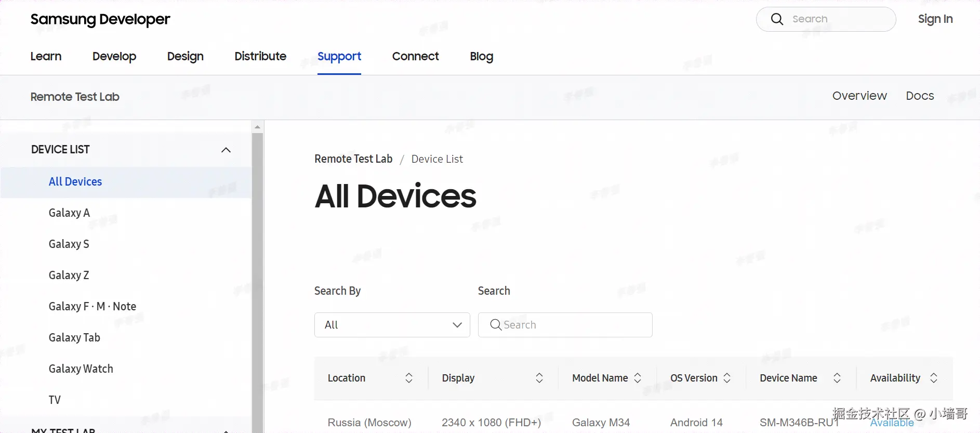The width and height of the screenshot is (980, 433).
Task: Open the Learn menu
Action: [x=46, y=56]
